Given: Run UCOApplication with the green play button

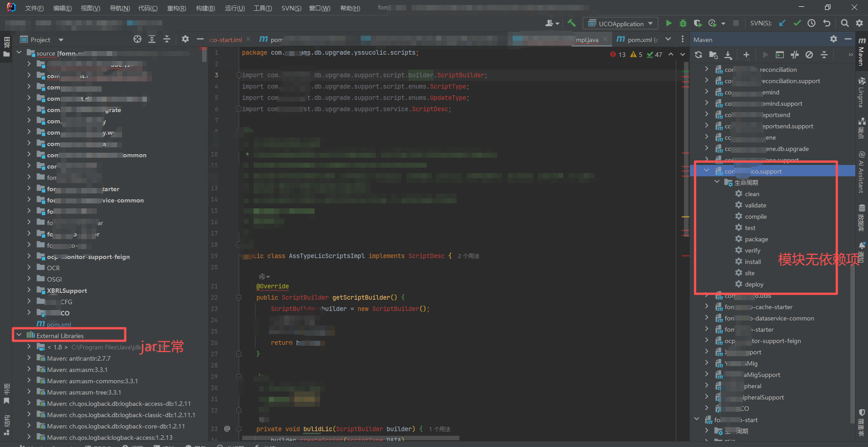Looking at the screenshot, I should 669,23.
